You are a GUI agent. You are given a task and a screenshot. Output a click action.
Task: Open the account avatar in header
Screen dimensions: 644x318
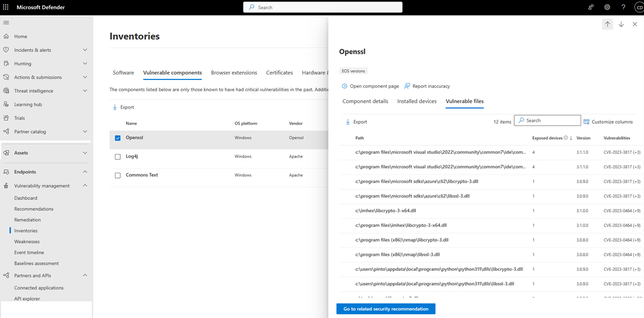click(638, 7)
